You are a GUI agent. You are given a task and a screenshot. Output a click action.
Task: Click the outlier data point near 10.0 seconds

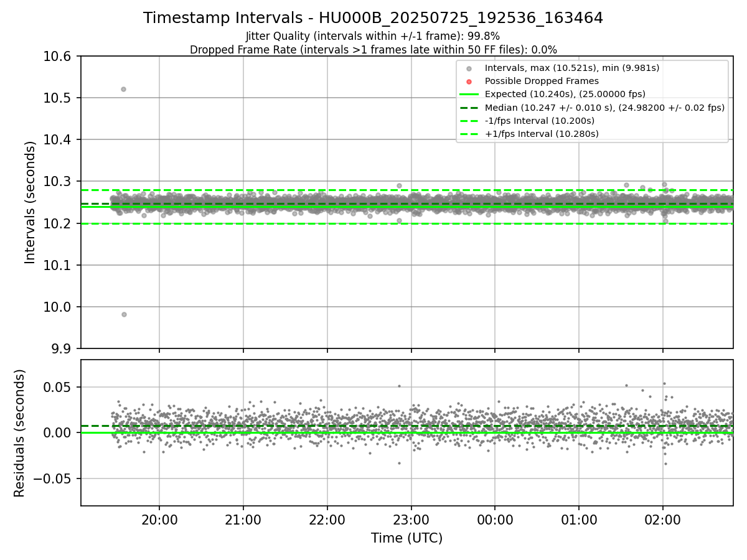click(124, 314)
